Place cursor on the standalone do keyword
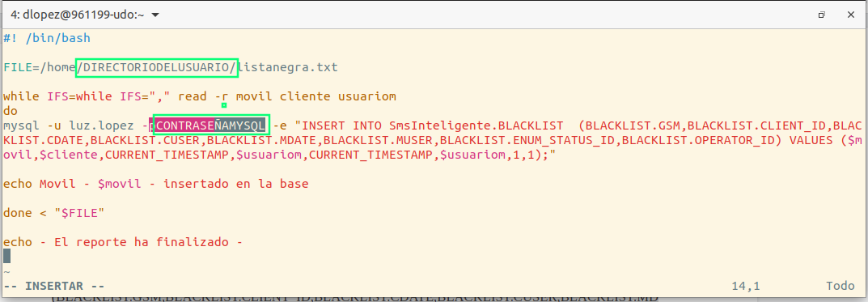Viewport: 868px width, 302px height. 11,111
